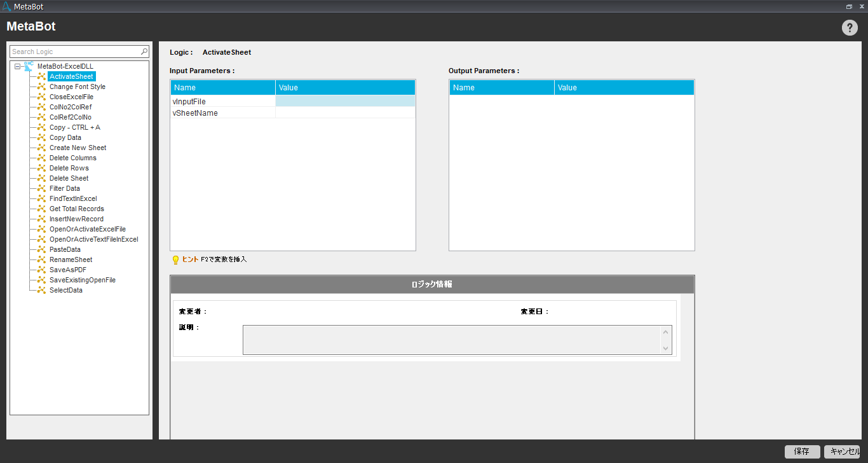The height and width of the screenshot is (463, 868).
Task: Click the ロジック情報 section header
Action: coord(432,284)
